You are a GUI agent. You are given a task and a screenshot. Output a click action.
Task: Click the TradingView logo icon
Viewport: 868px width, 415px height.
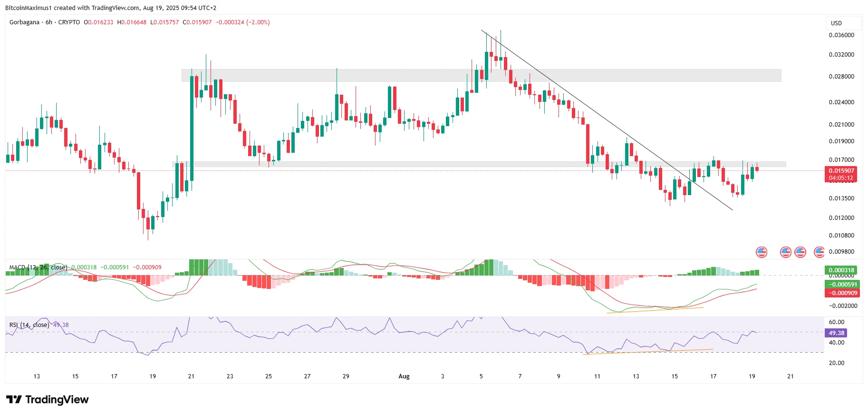(14, 399)
